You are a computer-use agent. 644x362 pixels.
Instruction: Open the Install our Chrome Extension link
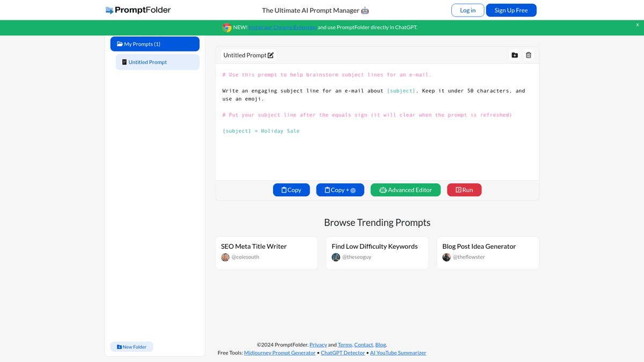[282, 27]
